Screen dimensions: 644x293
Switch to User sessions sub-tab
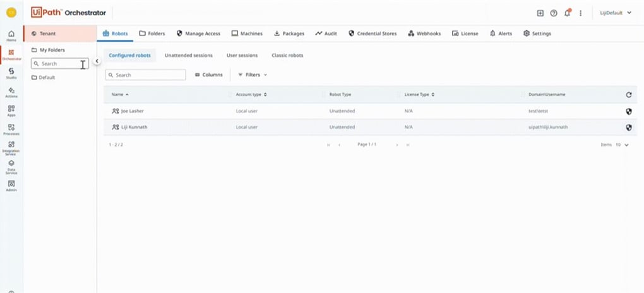click(242, 55)
